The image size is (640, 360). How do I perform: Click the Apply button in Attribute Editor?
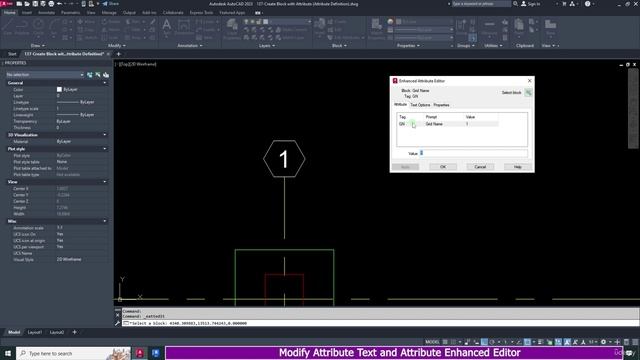click(405, 167)
